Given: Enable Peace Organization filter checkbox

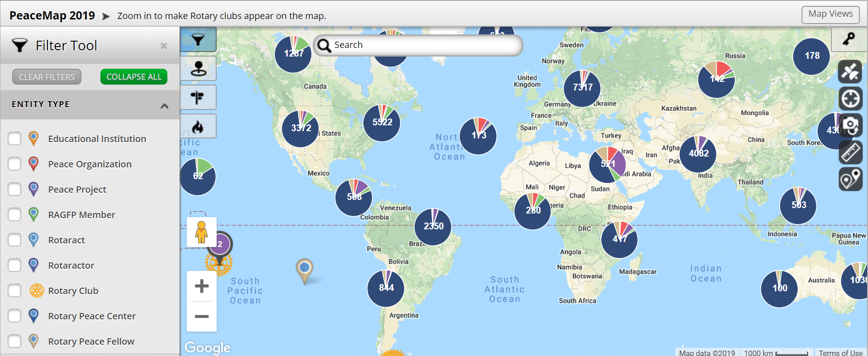Looking at the screenshot, I should pos(15,164).
